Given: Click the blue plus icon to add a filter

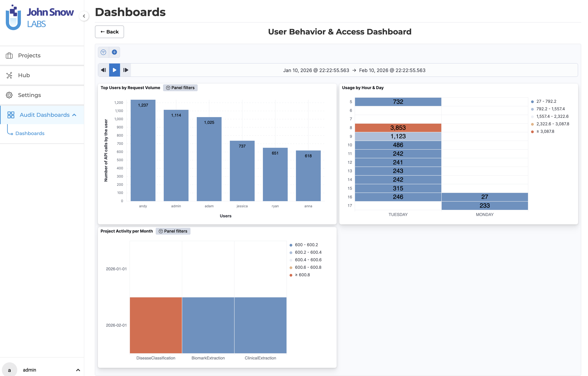Looking at the screenshot, I should (x=115, y=52).
